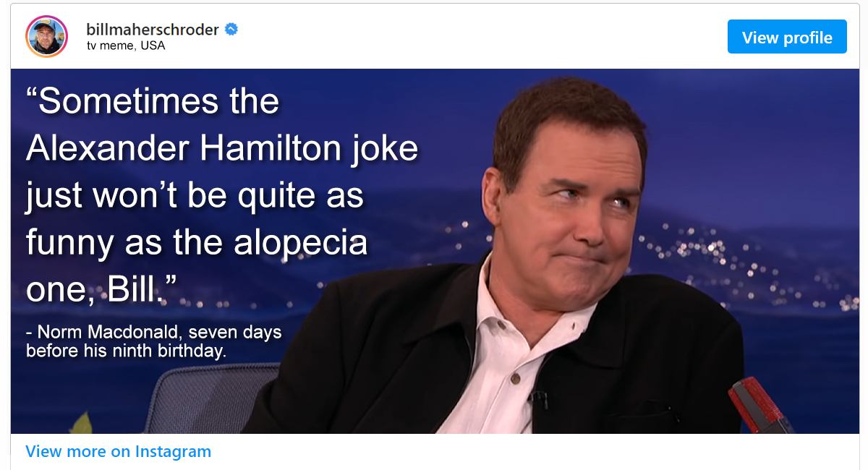
Task: Click the circular profile avatar picture
Action: click(46, 36)
